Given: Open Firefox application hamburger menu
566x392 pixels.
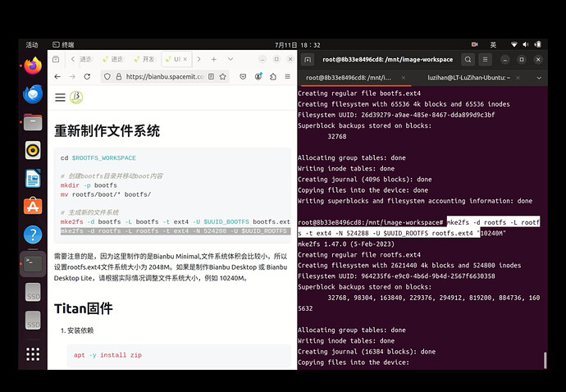Looking at the screenshot, I should (287, 76).
